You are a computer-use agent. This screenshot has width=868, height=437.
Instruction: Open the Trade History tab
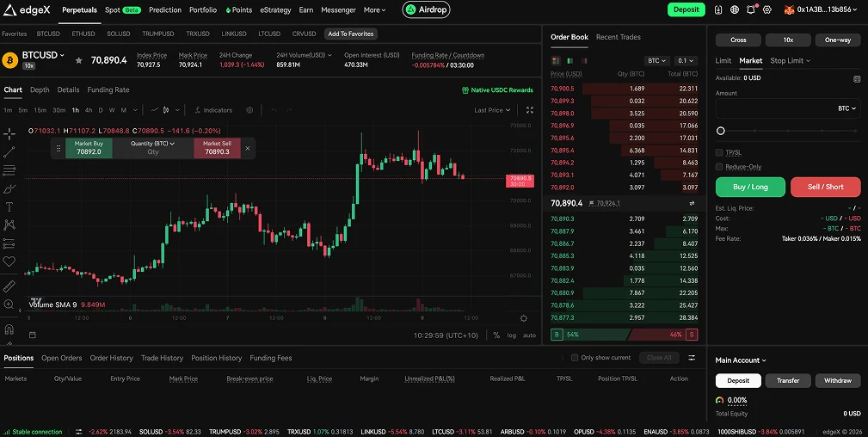[x=163, y=358]
